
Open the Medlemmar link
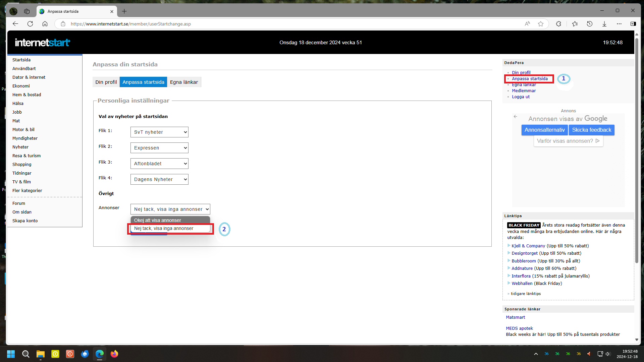point(524,91)
